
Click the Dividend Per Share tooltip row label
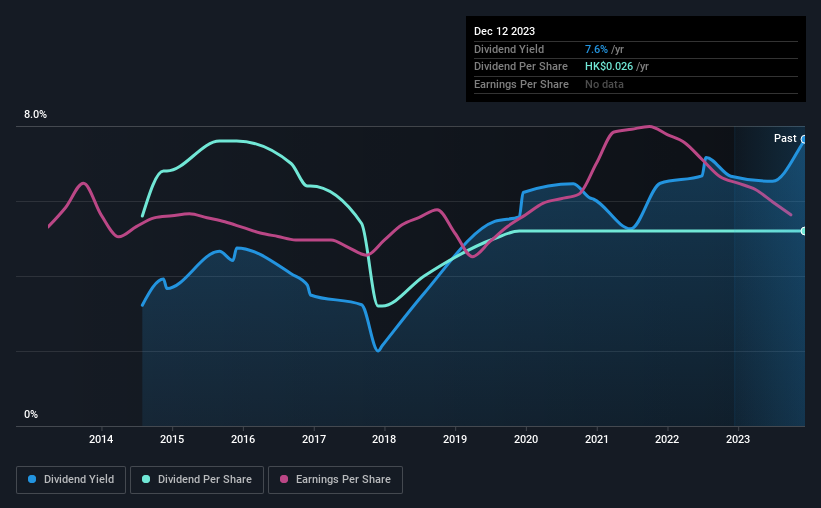click(520, 67)
